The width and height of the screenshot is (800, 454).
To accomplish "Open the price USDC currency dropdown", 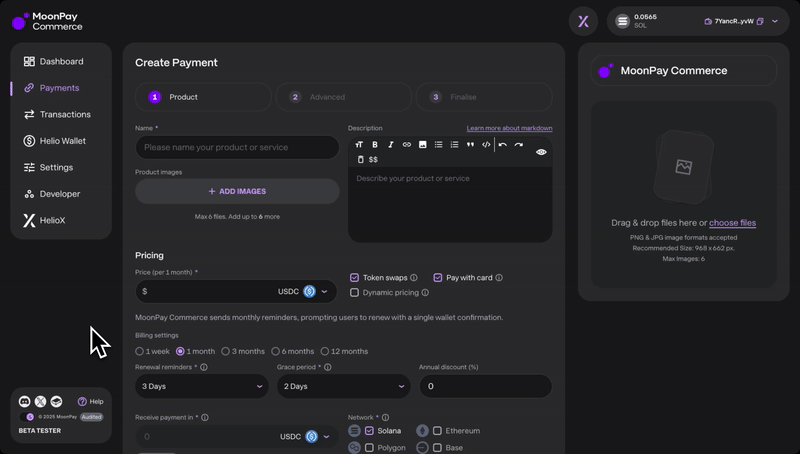I will tap(303, 292).
